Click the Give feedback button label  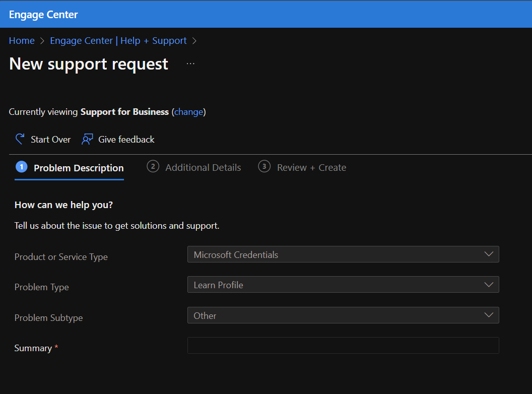click(126, 140)
